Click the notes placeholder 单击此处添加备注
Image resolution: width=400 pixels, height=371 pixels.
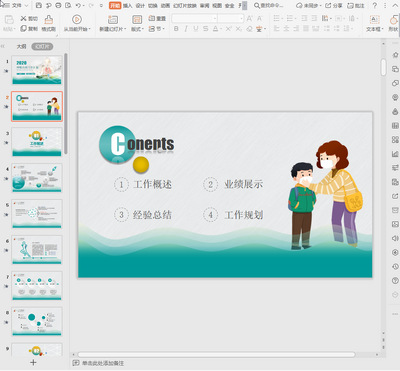click(x=103, y=363)
